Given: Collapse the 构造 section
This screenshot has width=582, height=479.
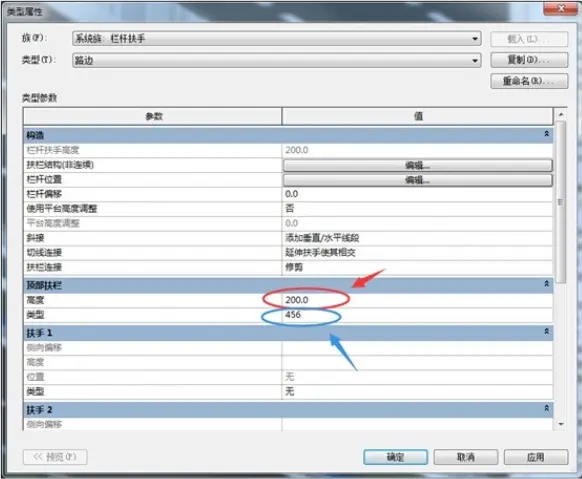Looking at the screenshot, I should (x=546, y=134).
